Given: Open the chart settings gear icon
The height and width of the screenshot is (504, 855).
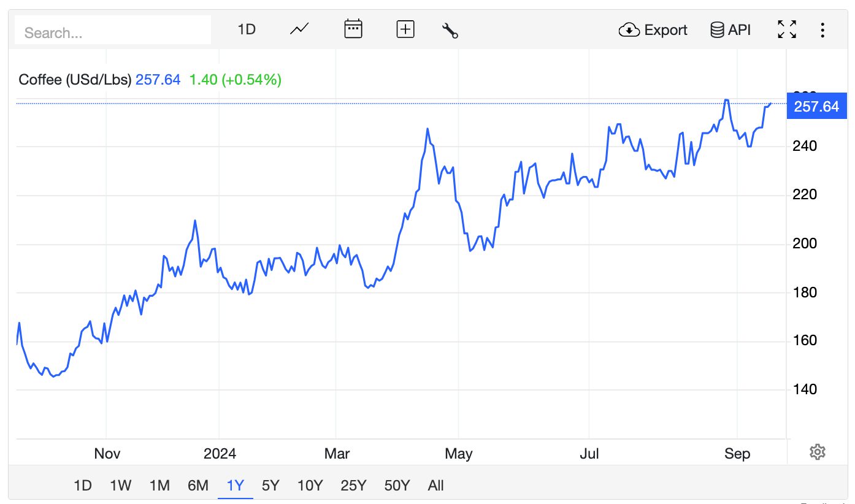Looking at the screenshot, I should [x=817, y=452].
